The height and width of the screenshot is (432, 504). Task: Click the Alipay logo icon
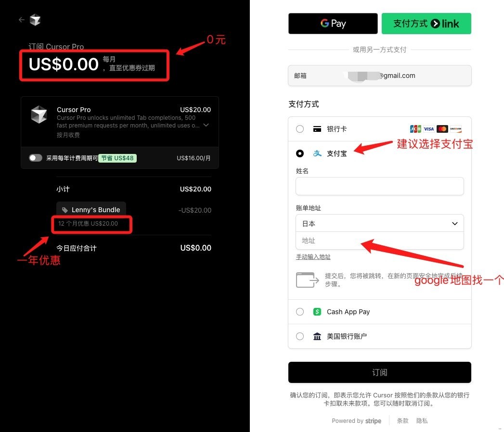tap(317, 153)
